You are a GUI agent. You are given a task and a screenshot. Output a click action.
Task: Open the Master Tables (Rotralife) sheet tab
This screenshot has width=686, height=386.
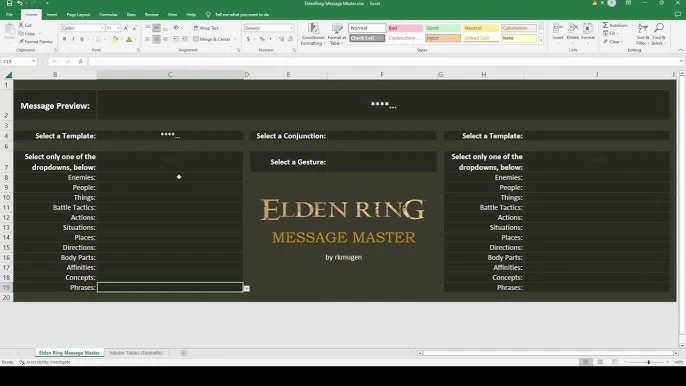[x=136, y=353]
